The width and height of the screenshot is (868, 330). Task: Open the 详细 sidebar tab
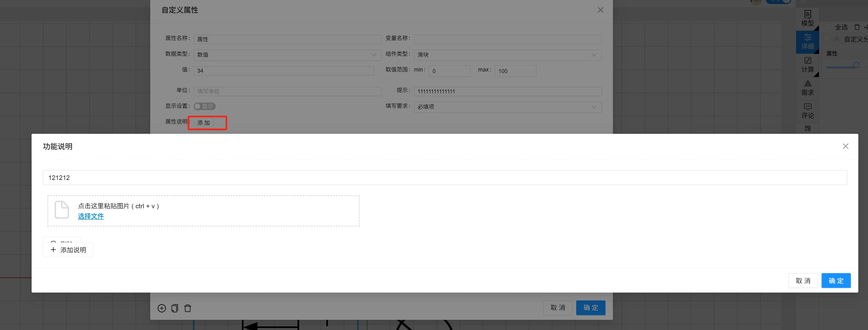coord(807,42)
